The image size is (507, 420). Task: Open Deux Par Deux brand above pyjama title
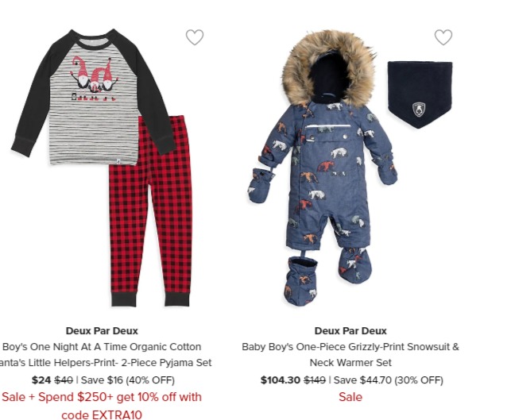(x=102, y=331)
